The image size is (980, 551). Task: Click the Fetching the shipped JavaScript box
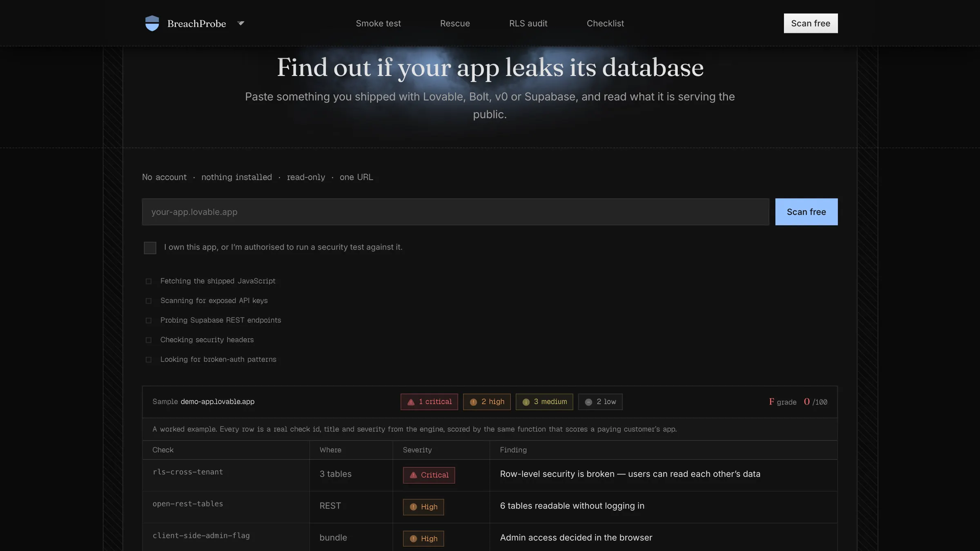(149, 281)
